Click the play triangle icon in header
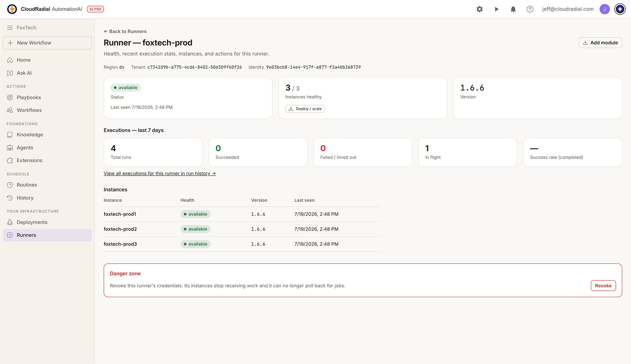This screenshot has height=364, width=631. point(497,9)
